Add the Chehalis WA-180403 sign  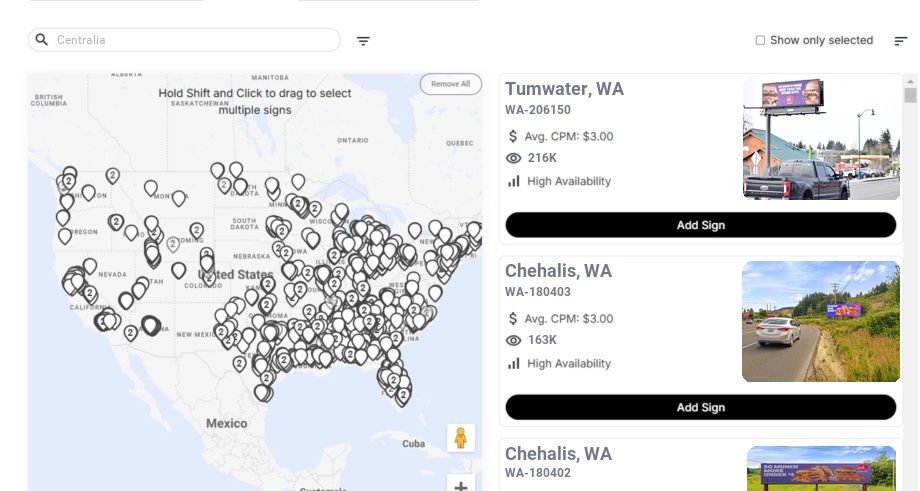700,407
